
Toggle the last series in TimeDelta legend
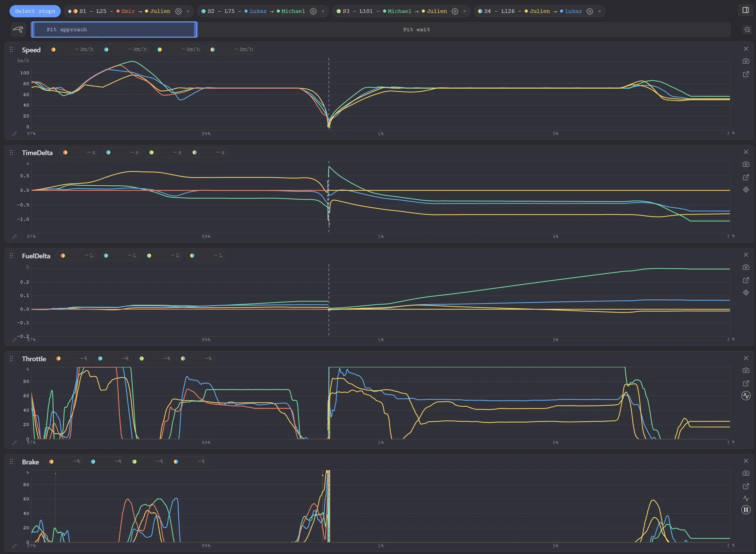click(x=208, y=153)
